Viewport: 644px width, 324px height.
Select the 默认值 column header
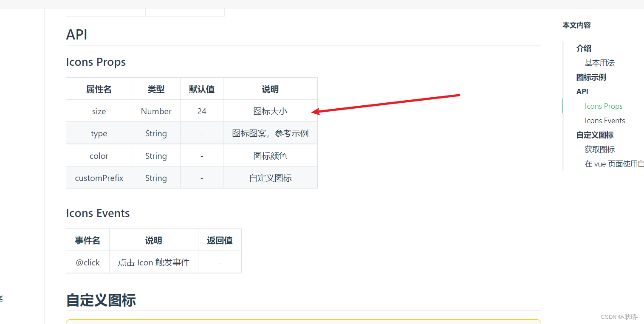click(x=202, y=89)
